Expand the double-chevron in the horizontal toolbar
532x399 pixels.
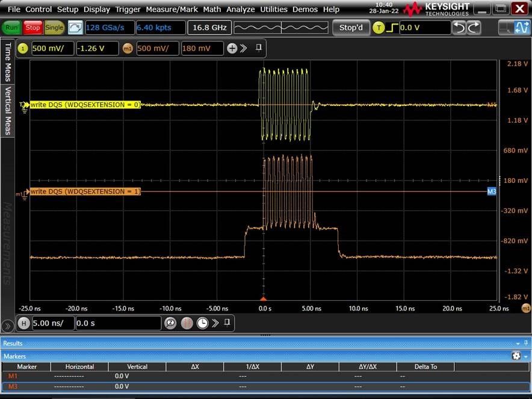tap(217, 323)
